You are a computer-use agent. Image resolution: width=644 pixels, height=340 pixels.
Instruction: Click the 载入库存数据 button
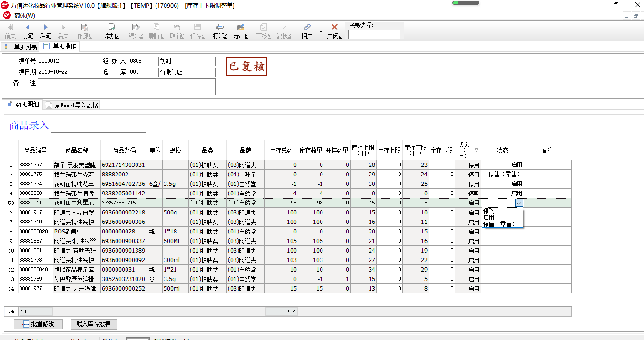(94, 324)
